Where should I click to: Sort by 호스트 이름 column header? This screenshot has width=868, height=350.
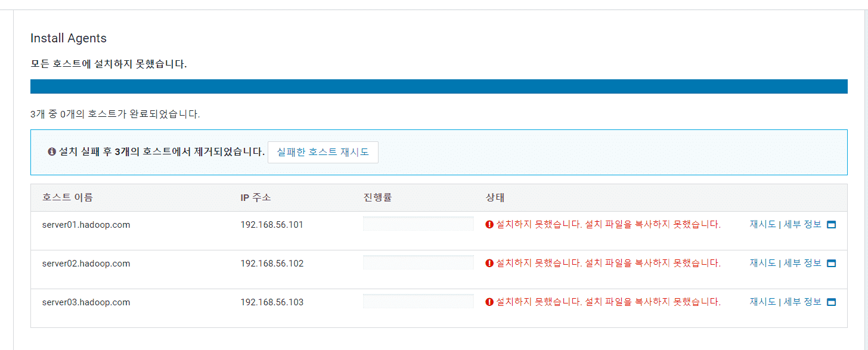pos(67,197)
